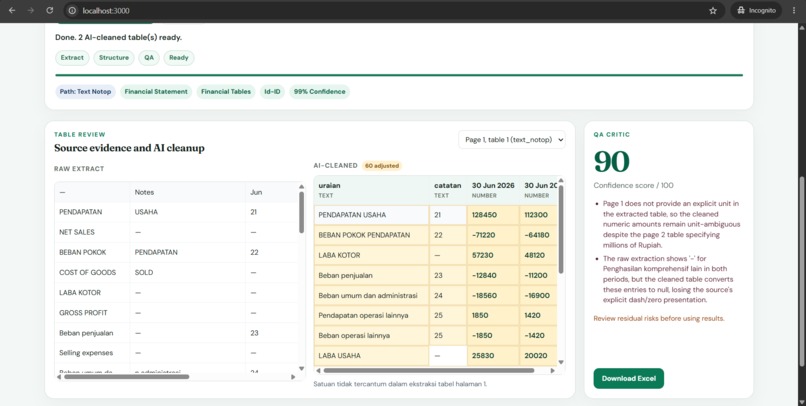Image resolution: width=806 pixels, height=406 pixels.
Task: Select the catatan column header
Action: tap(448, 190)
